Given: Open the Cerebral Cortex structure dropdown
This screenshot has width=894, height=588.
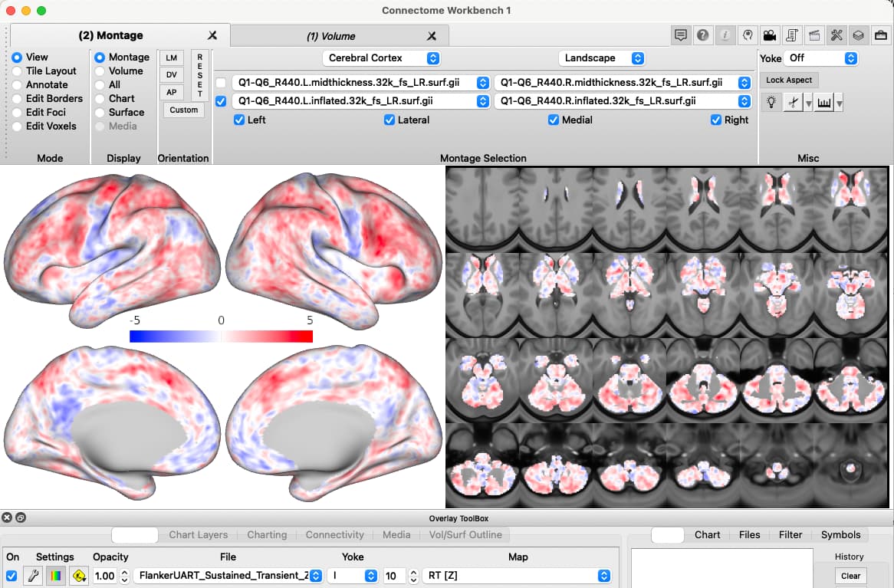Looking at the screenshot, I should (381, 58).
